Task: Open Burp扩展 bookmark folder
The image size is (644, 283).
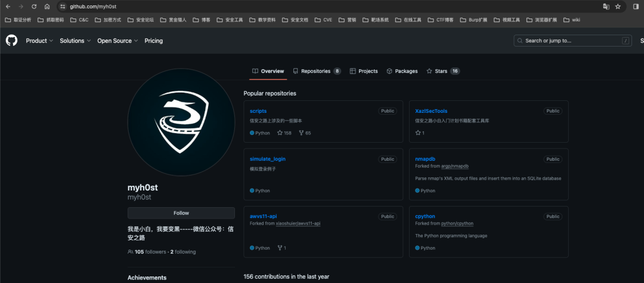Action: click(x=473, y=20)
